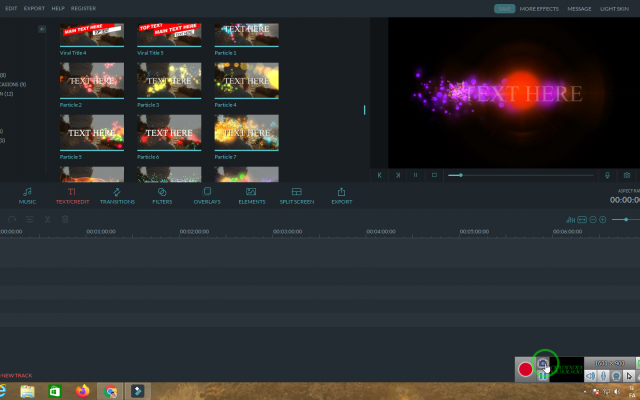This screenshot has height=400, width=640.
Task: Open the Help menu
Action: coord(58,8)
